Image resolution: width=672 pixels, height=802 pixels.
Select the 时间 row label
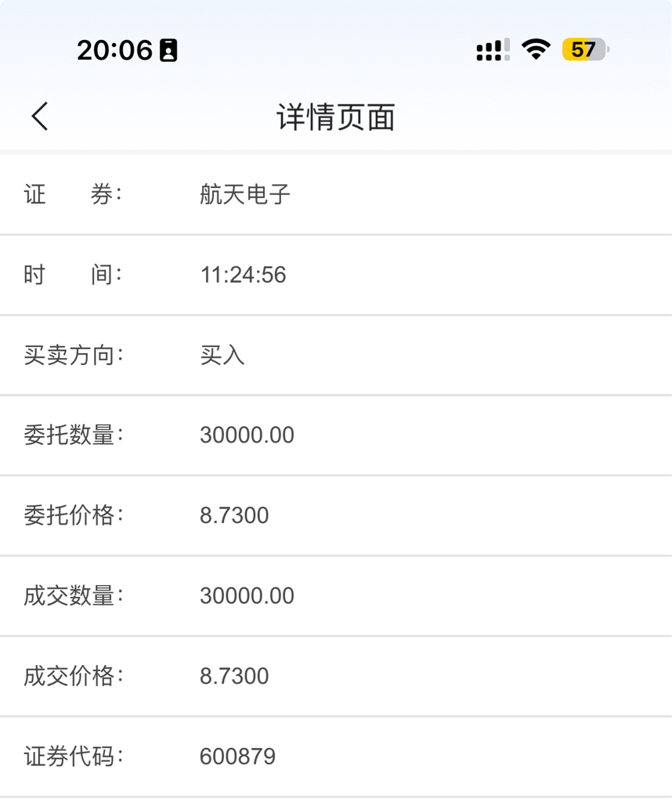pyautogui.click(x=73, y=275)
